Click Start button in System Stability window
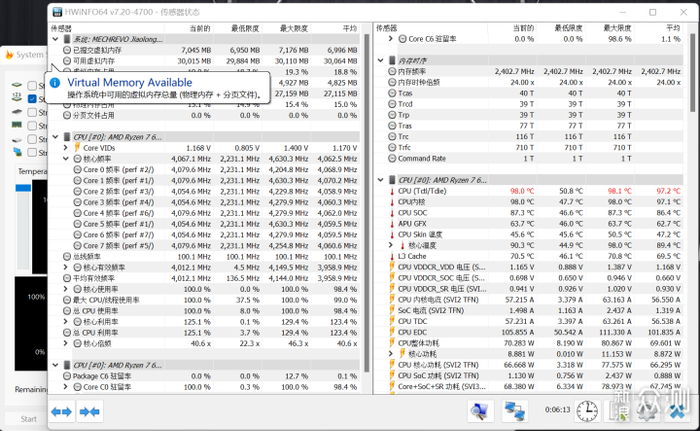 click(29, 419)
